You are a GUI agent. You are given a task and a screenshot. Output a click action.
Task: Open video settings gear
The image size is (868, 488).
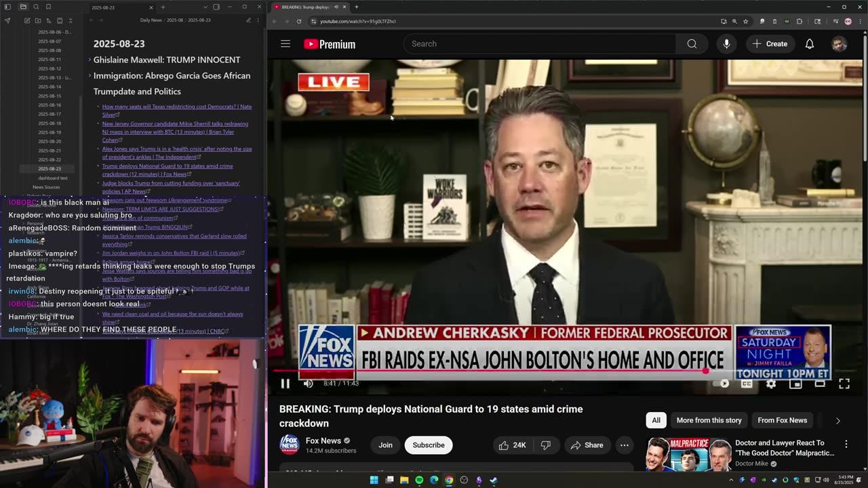tap(771, 384)
